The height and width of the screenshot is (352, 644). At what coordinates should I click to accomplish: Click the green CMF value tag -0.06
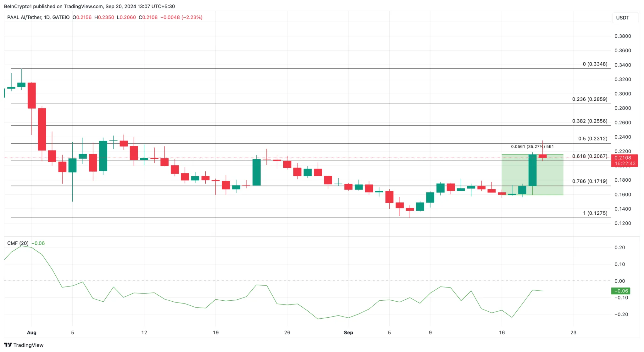(x=621, y=291)
